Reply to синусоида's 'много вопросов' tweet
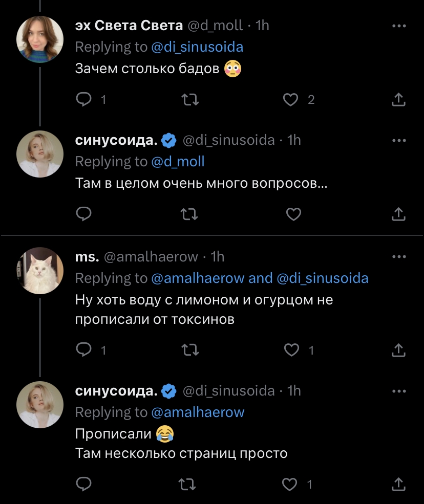424x504 pixels. (83, 214)
